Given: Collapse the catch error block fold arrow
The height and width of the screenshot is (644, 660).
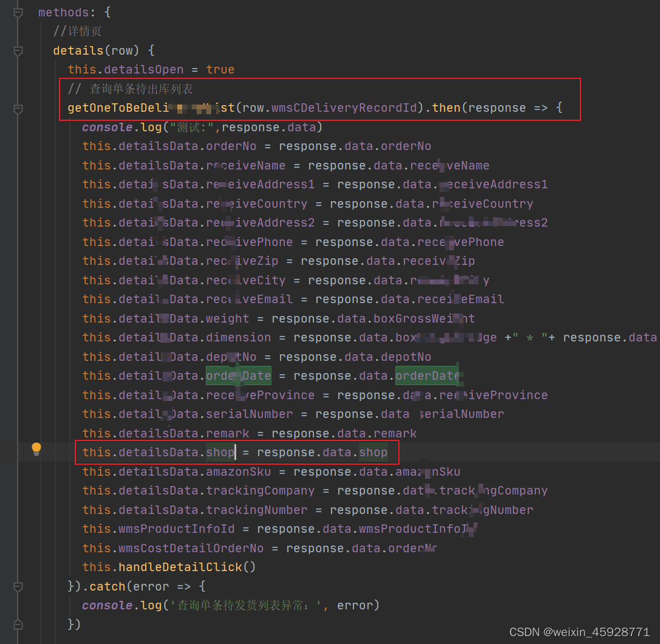Looking at the screenshot, I should pos(17,586).
